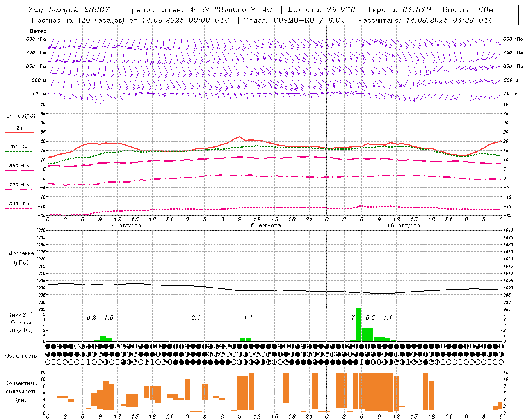This screenshot has height=420, width=525.
Task: Click the 850 гПа temperature legend entry
Action: point(19,166)
